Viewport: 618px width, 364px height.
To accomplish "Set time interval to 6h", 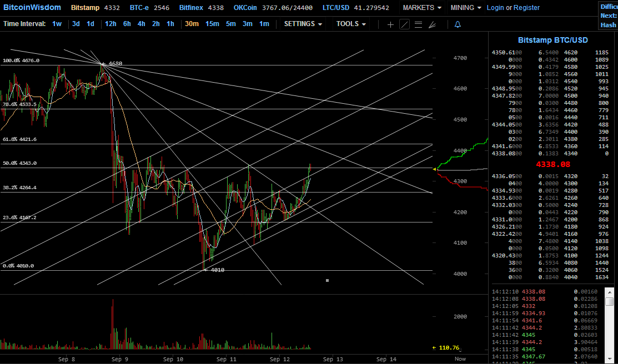I will click(127, 24).
